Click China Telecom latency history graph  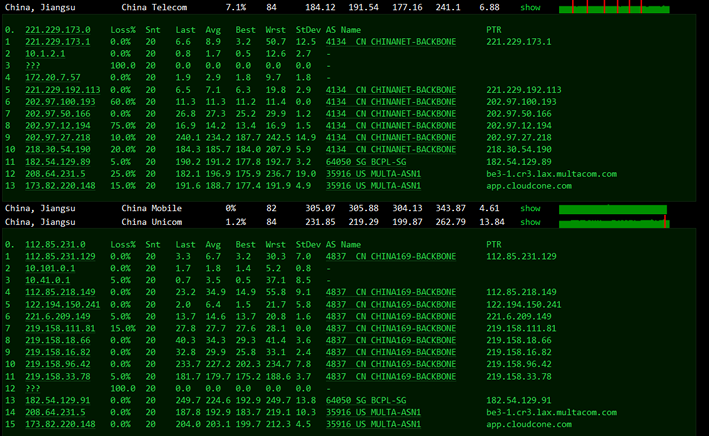click(x=612, y=8)
